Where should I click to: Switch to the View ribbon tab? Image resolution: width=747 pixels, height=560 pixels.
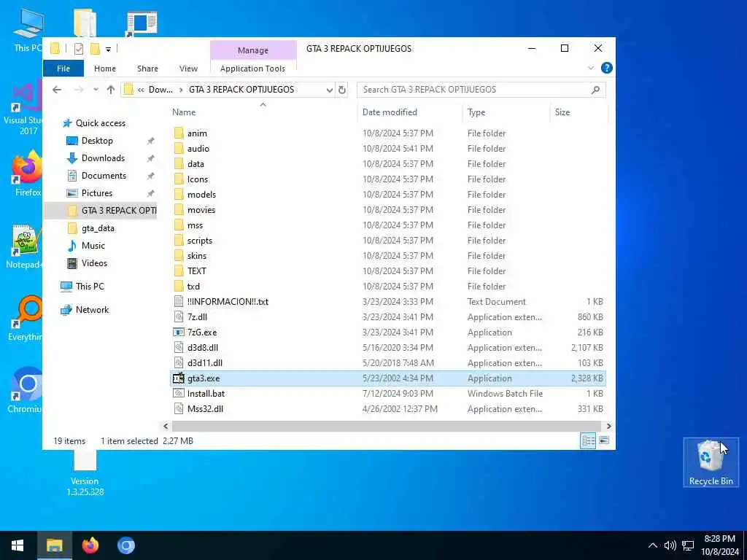point(188,69)
